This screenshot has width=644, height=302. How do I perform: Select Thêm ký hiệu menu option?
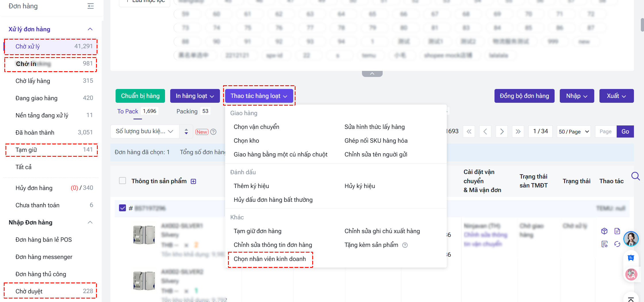point(251,186)
